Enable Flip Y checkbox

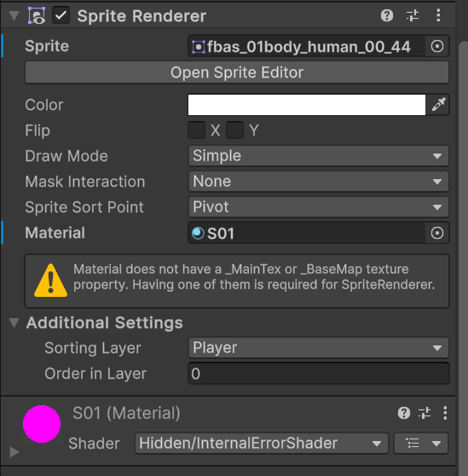234,131
